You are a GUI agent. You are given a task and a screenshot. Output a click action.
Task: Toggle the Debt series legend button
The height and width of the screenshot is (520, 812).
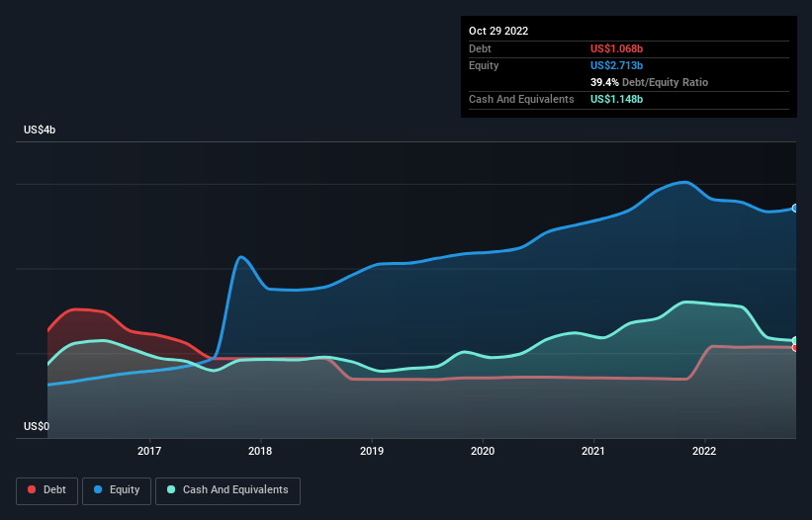pos(47,490)
